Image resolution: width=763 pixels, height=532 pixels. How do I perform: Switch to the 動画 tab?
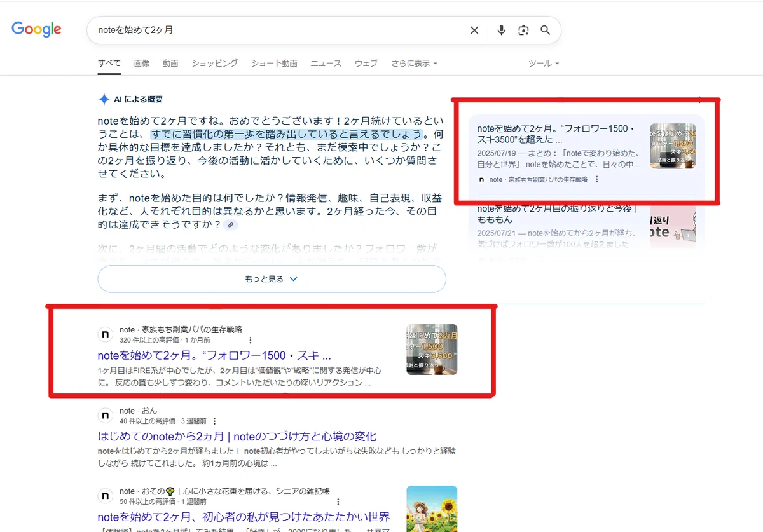tap(170, 63)
